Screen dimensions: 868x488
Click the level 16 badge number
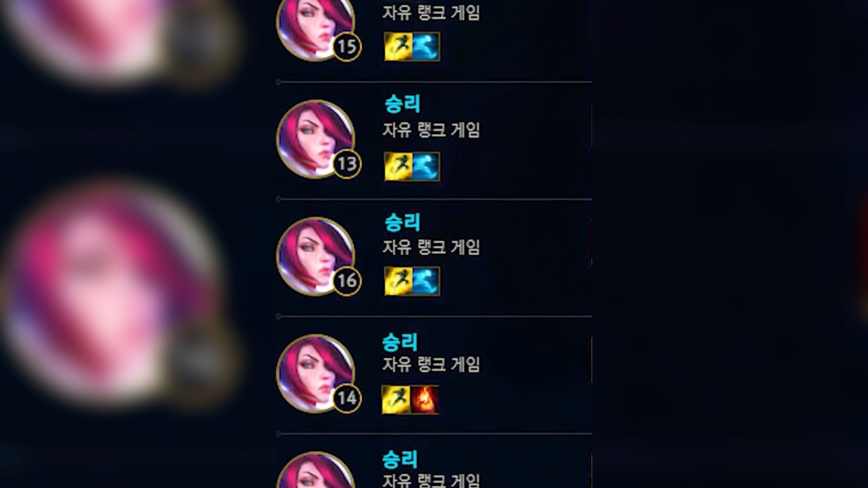[x=347, y=281]
